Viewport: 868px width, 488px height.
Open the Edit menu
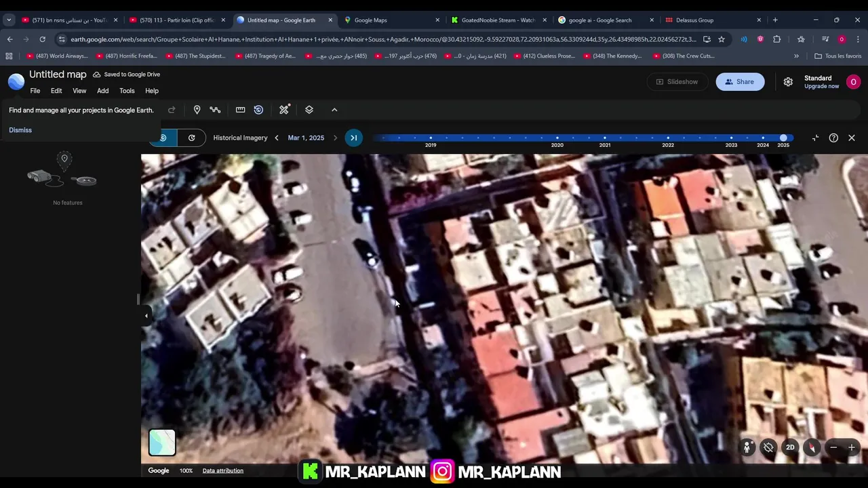point(56,91)
